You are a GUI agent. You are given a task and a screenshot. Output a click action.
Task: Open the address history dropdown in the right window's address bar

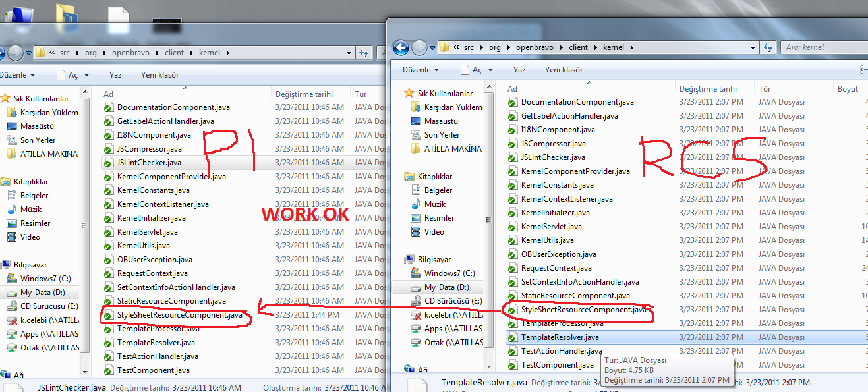pos(752,47)
